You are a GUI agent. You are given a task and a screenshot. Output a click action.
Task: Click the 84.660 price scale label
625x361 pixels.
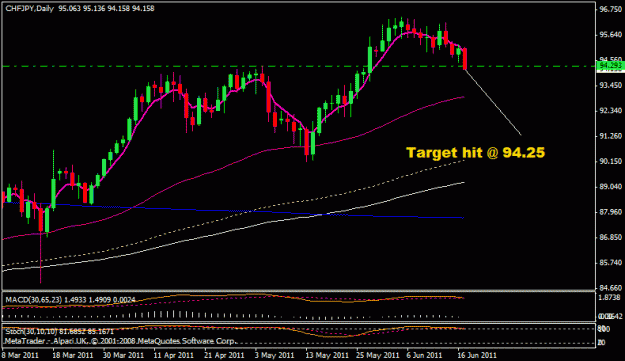pos(611,288)
